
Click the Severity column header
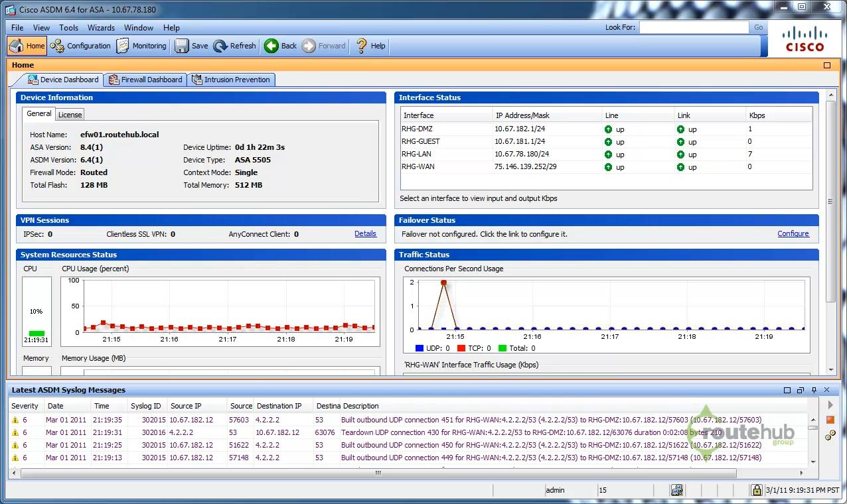coord(26,406)
